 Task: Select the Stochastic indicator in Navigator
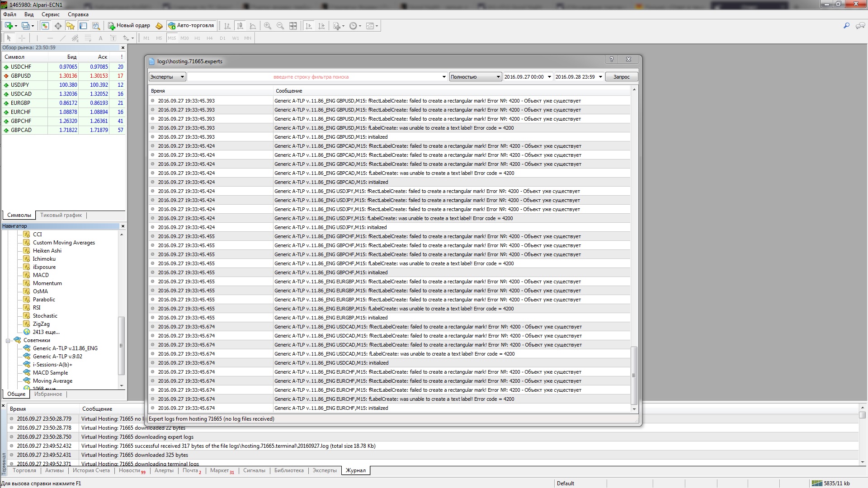pos(45,316)
